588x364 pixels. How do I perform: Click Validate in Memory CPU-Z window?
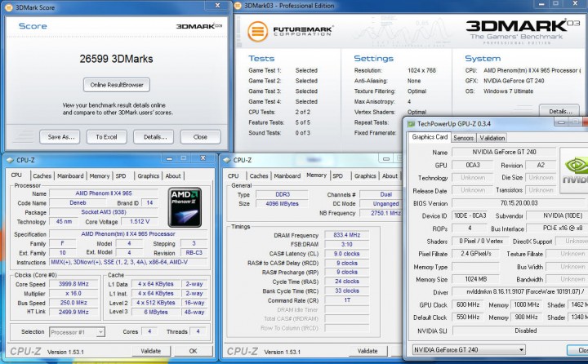pos(367,351)
